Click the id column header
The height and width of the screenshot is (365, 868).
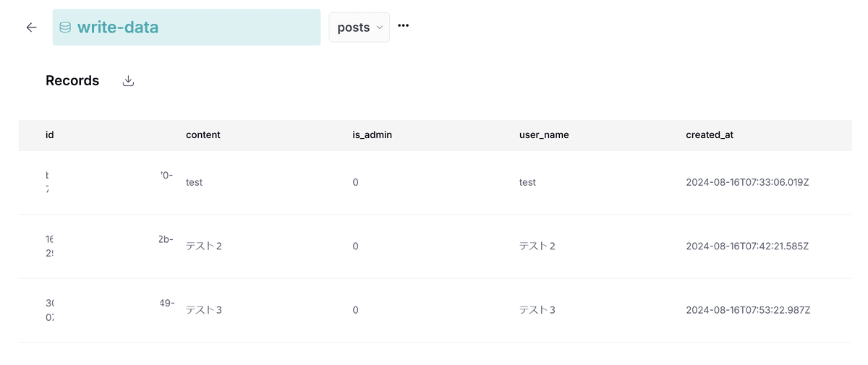[x=50, y=134]
